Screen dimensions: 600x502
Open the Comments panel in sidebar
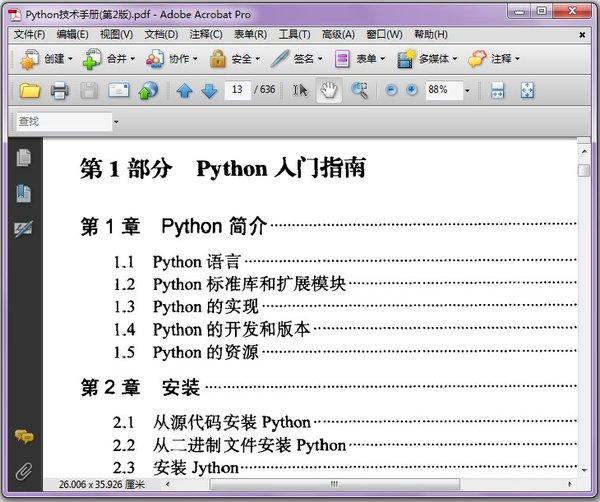[24, 436]
